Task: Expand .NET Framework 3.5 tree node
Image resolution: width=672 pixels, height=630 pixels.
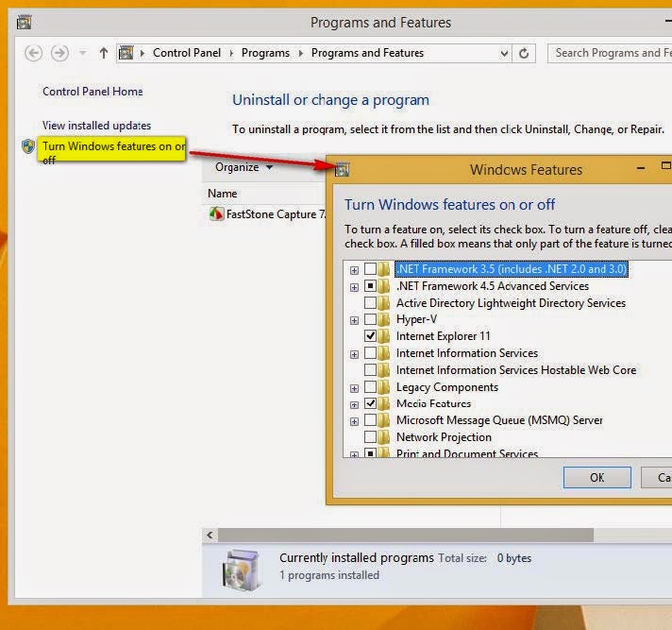Action: (x=354, y=270)
